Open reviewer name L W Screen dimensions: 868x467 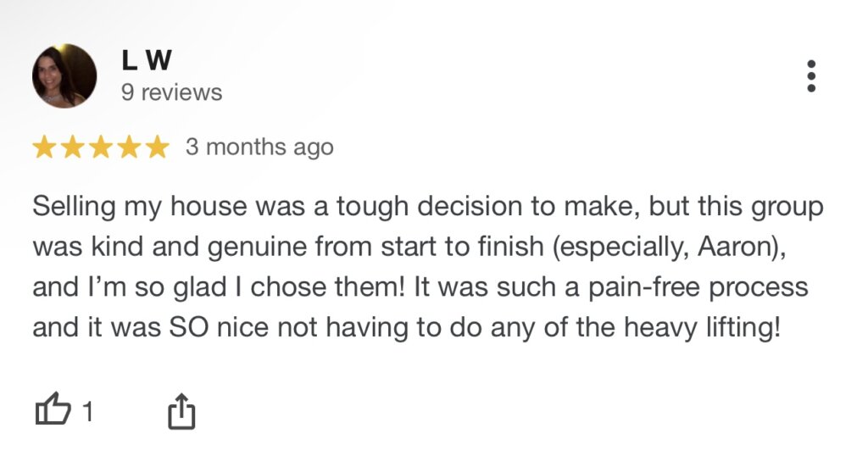pyautogui.click(x=147, y=60)
